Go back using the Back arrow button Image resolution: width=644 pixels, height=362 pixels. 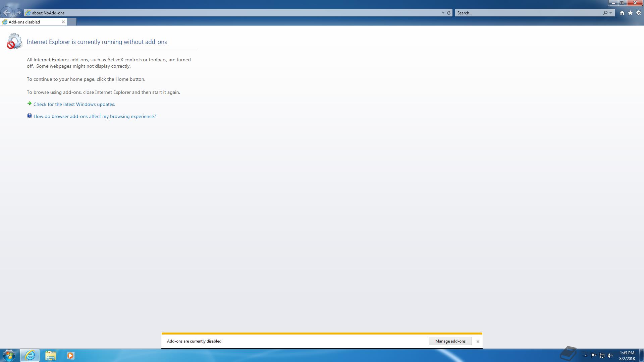click(7, 13)
